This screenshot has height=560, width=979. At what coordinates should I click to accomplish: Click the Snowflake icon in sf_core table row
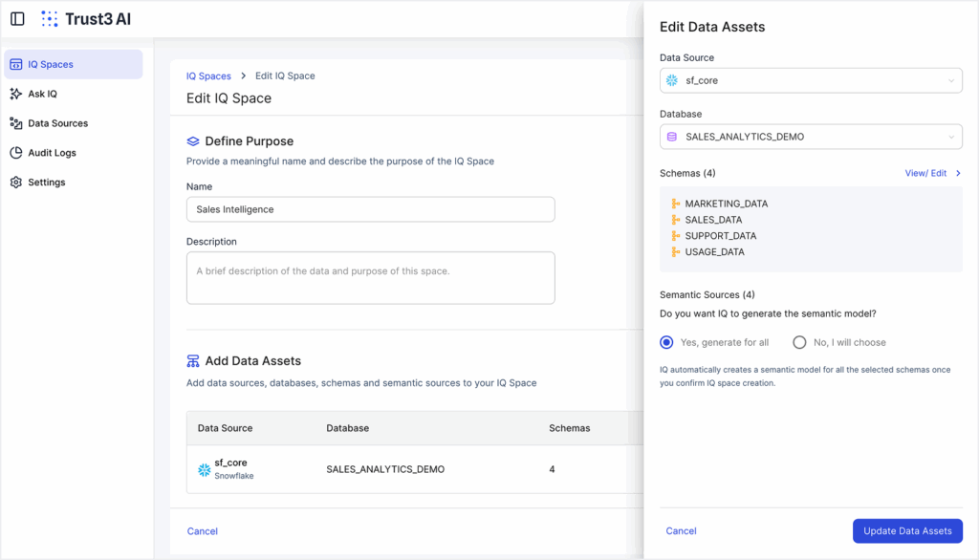204,469
